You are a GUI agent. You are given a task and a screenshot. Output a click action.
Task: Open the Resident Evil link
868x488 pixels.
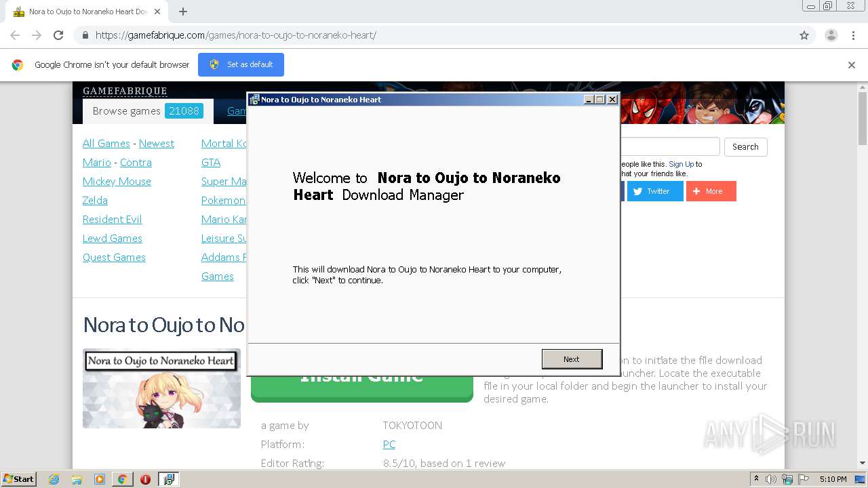112,220
